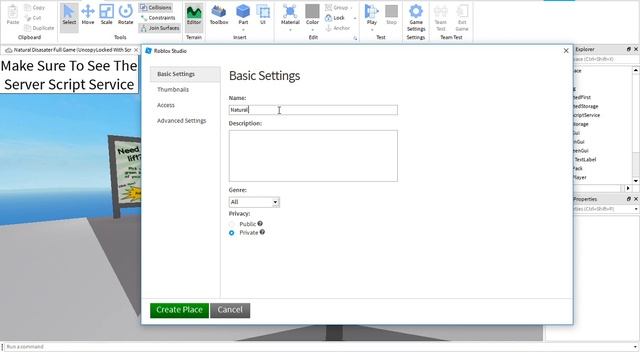640x360 pixels.
Task: Click the Team Test icon
Action: pyautogui.click(x=441, y=18)
